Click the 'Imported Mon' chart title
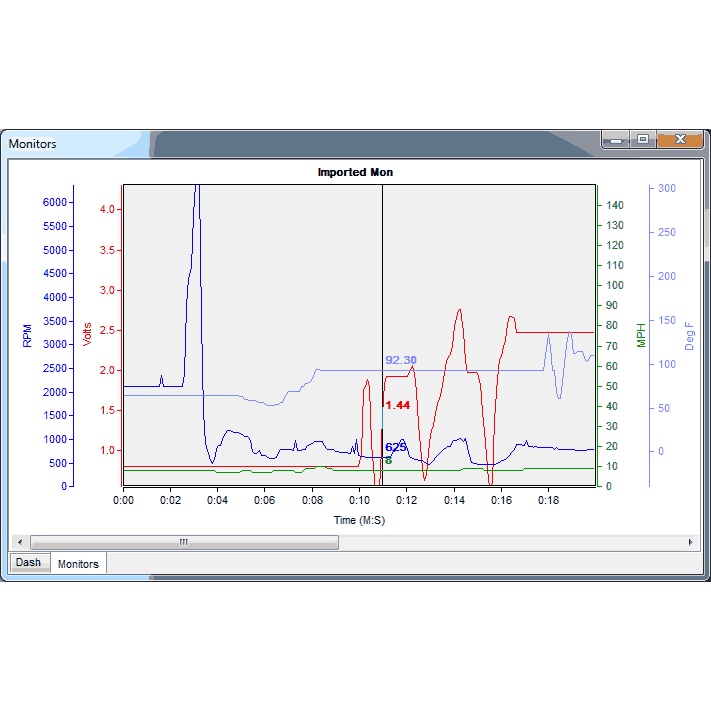This screenshot has height=711, width=711. tap(355, 172)
